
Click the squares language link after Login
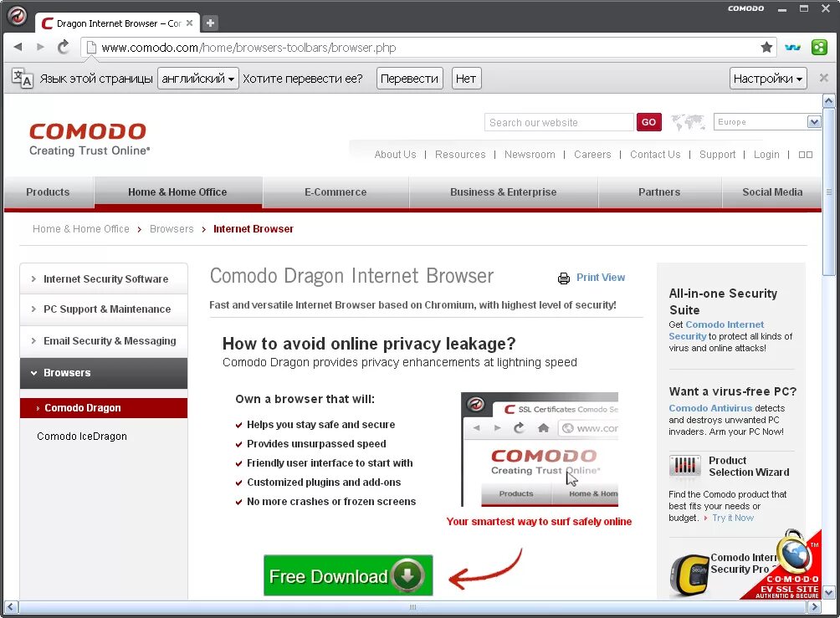pos(805,154)
